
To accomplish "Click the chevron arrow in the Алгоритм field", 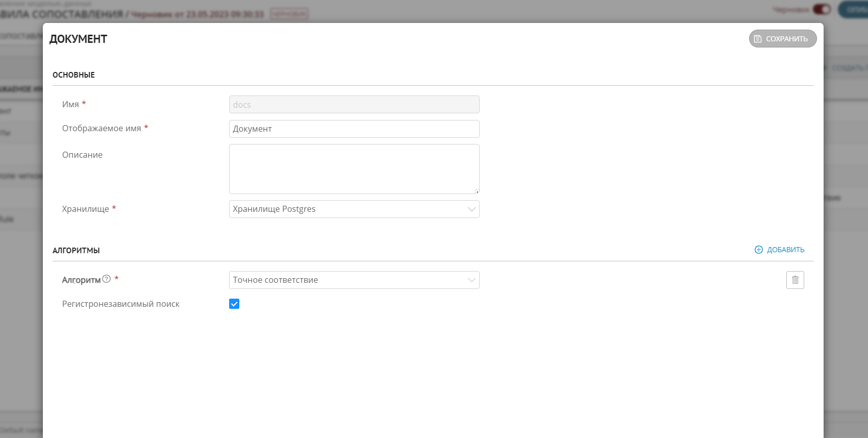I will [x=472, y=280].
